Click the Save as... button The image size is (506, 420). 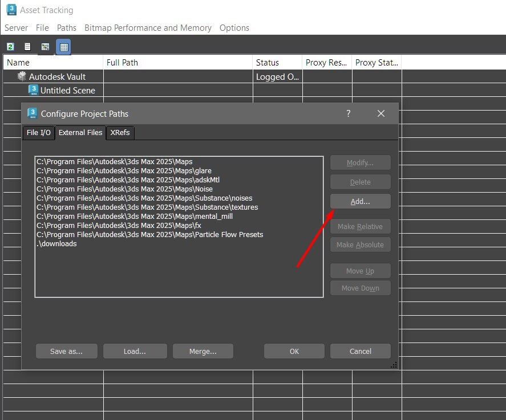tap(67, 352)
